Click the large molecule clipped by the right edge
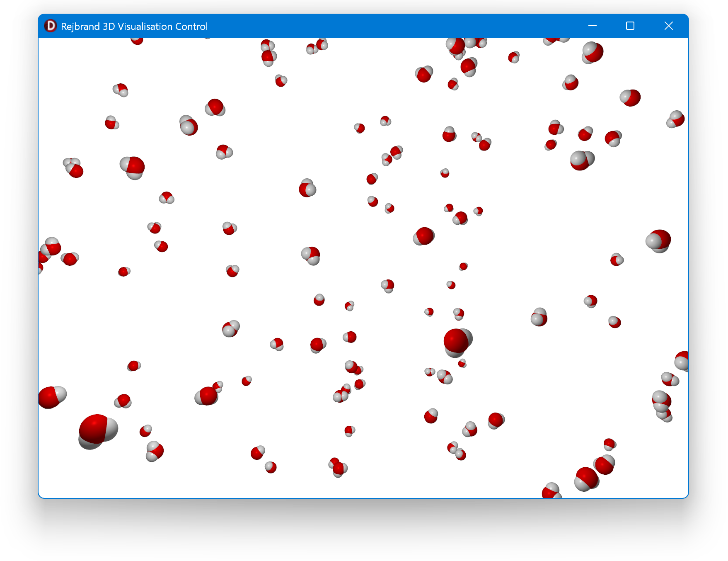 pos(682,361)
